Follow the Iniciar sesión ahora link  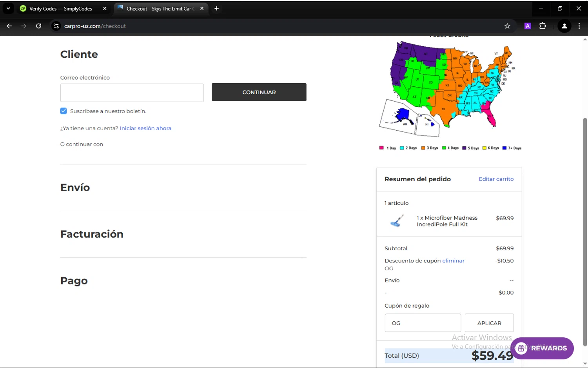[145, 128]
